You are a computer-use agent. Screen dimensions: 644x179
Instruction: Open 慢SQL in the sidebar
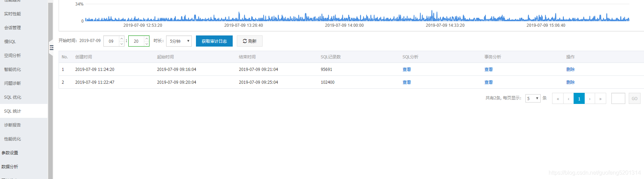pos(10,42)
